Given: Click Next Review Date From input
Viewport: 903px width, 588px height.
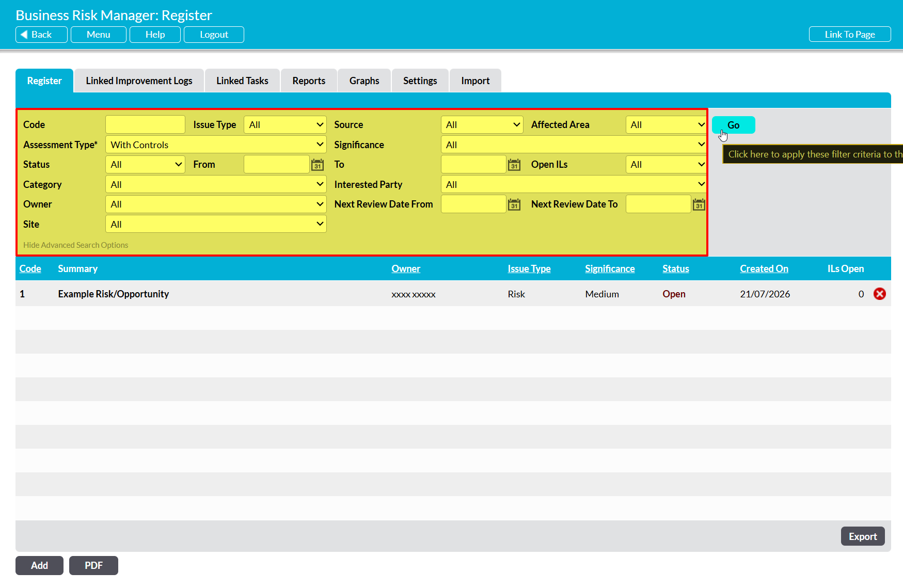Looking at the screenshot, I should [473, 204].
